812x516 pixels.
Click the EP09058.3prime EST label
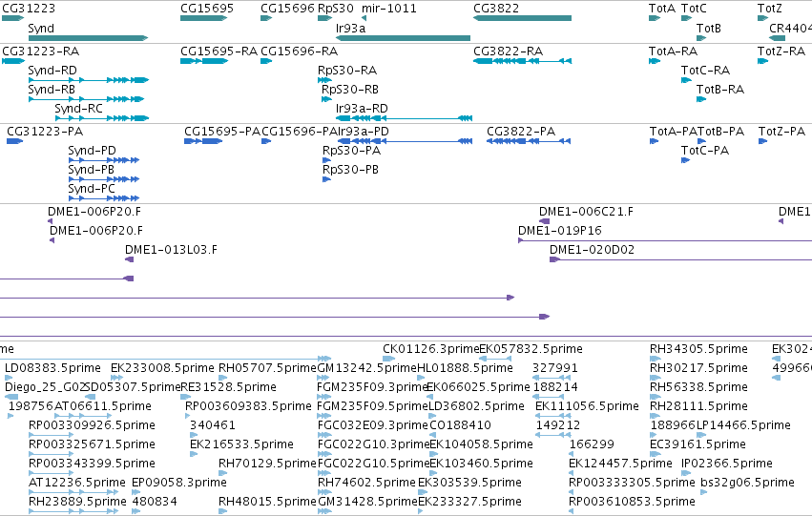coord(179,483)
